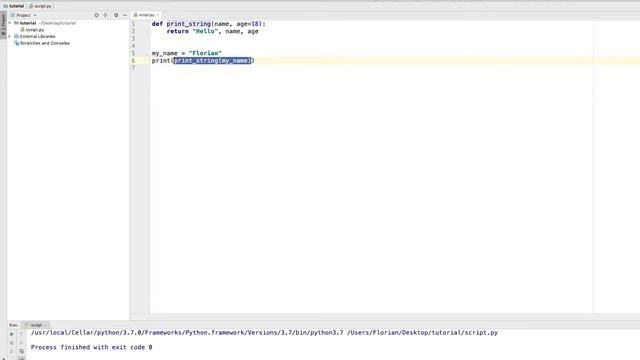Click the "Florian" string on line 5
This screenshot has height=360, width=640.
(x=205, y=53)
